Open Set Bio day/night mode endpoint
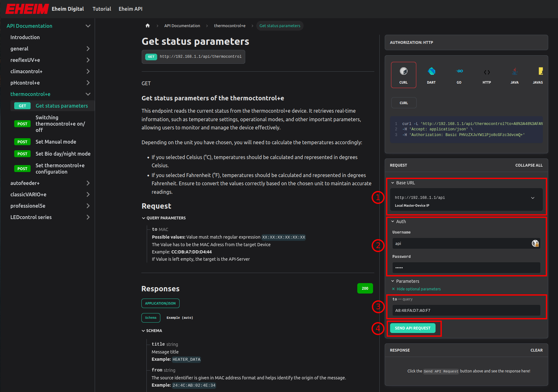This screenshot has width=558, height=392. click(63, 154)
